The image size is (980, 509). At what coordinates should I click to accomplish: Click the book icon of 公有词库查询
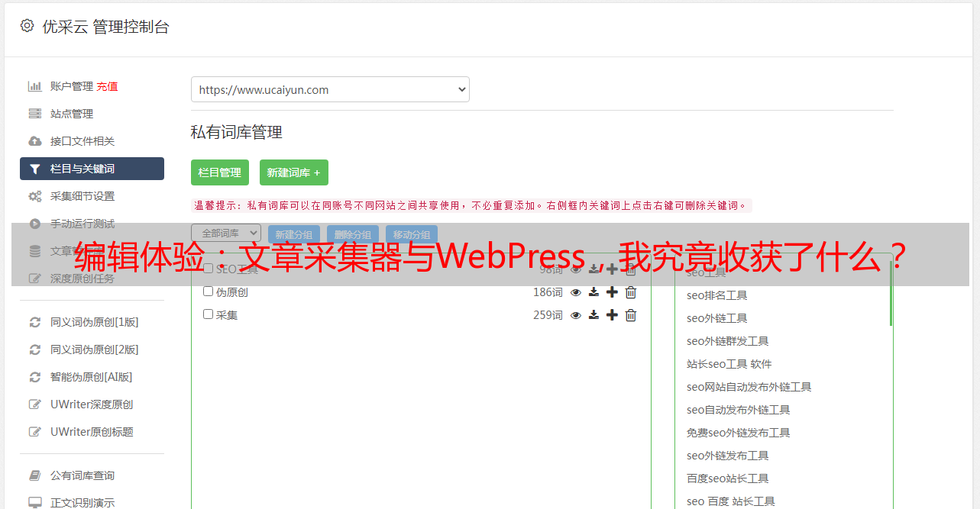(34, 475)
